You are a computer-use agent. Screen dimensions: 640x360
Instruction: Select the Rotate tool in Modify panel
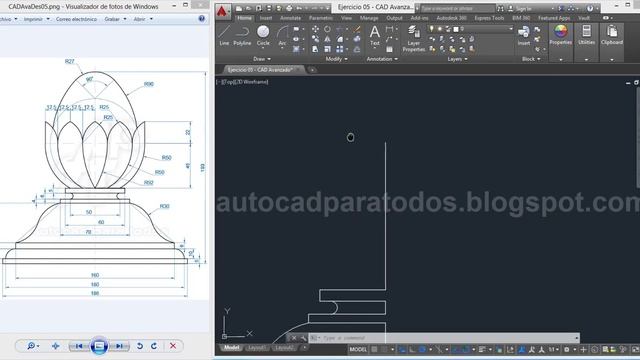click(327, 29)
